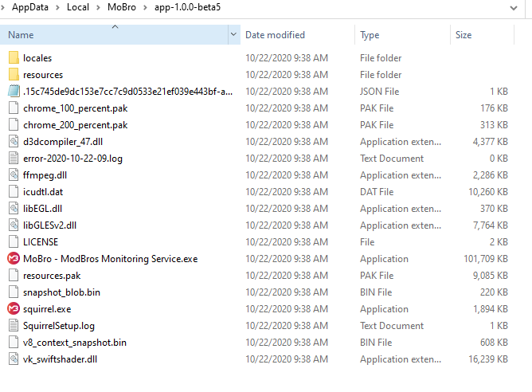Viewport: 532px width, 392px height.
Task: Click the vk_swiftshader.dll file icon
Action: (x=14, y=359)
